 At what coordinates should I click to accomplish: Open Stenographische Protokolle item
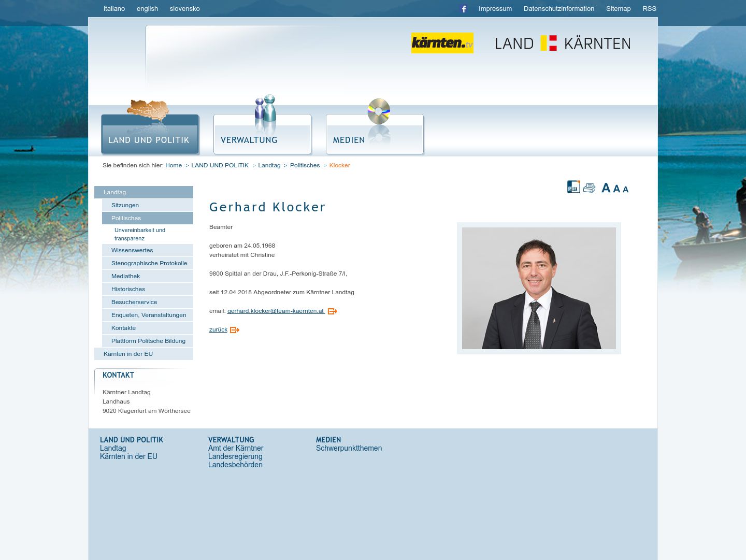pos(148,263)
